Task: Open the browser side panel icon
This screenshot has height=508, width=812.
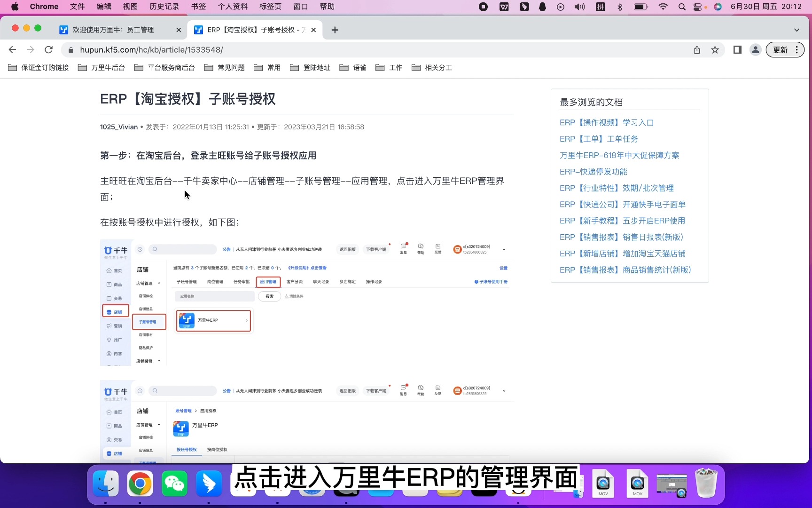Action: 737,50
